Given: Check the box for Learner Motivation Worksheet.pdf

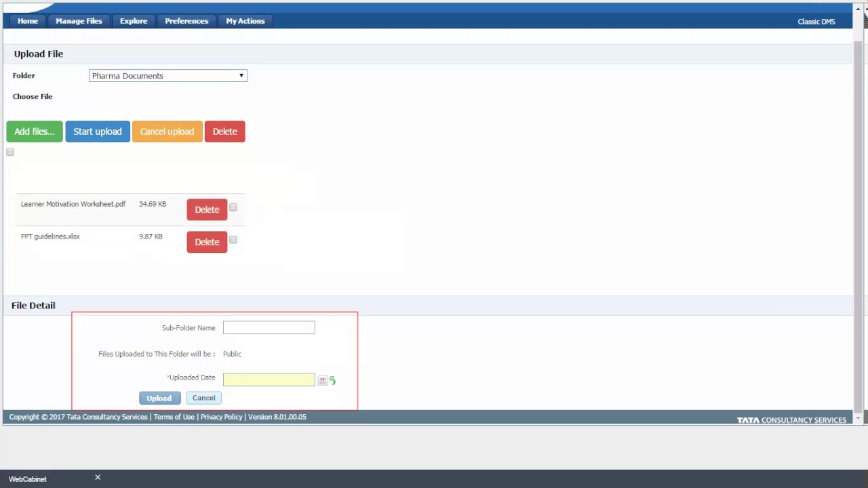Looking at the screenshot, I should [x=233, y=207].
